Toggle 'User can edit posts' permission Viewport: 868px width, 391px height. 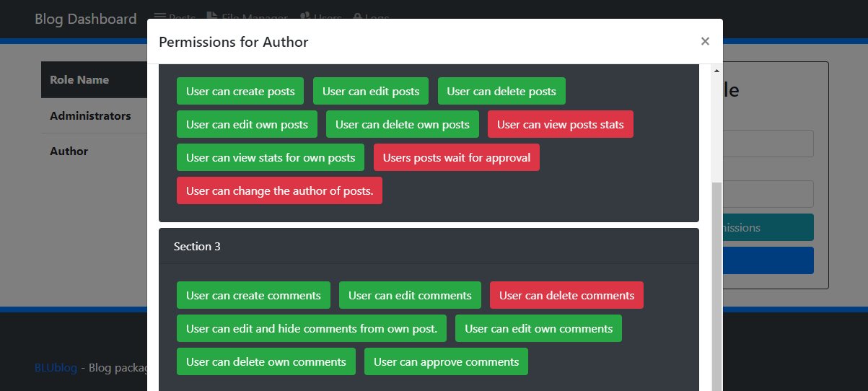pyautogui.click(x=371, y=91)
